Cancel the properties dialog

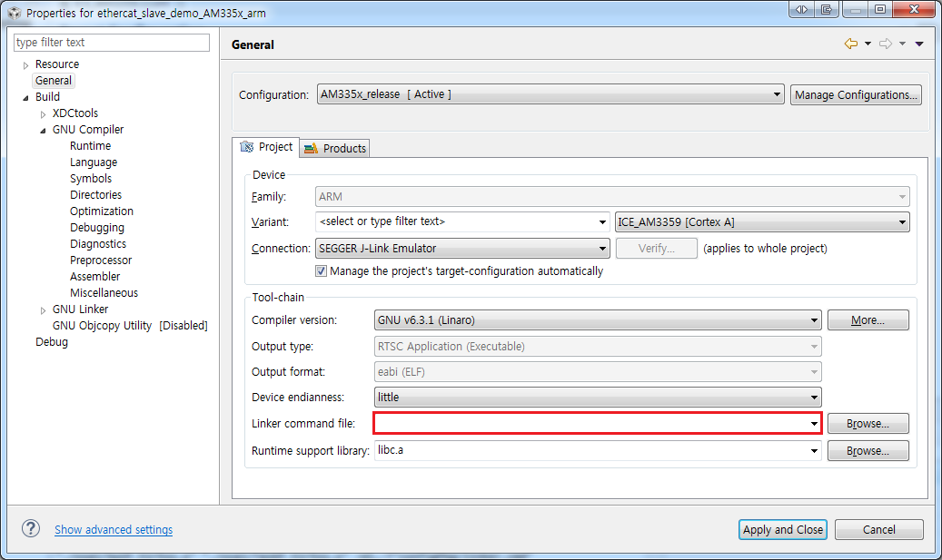[879, 529]
